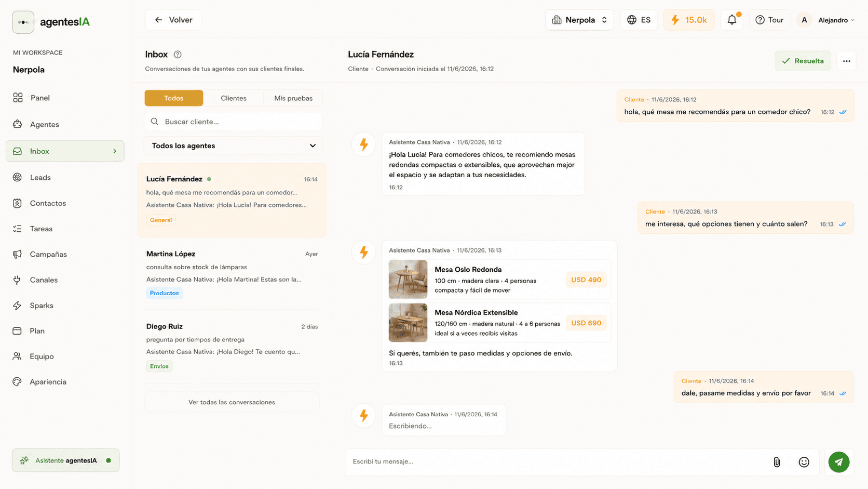The width and height of the screenshot is (868, 489).
Task: Open the Nerpola workspace switcher
Action: click(579, 20)
